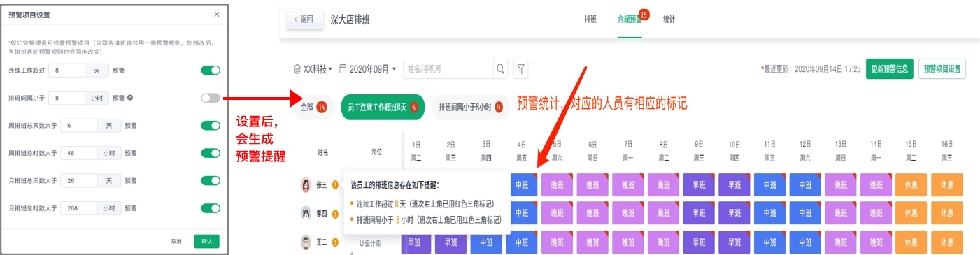Image resolution: width=980 pixels, height=255 pixels.
Task: Click 王二's 中班 shift on 3日
Action: tap(487, 242)
